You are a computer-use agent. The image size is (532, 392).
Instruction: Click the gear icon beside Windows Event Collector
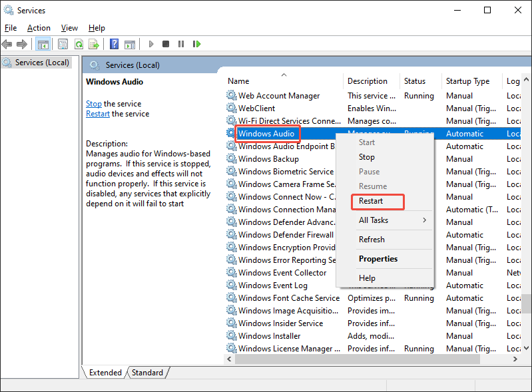232,272
